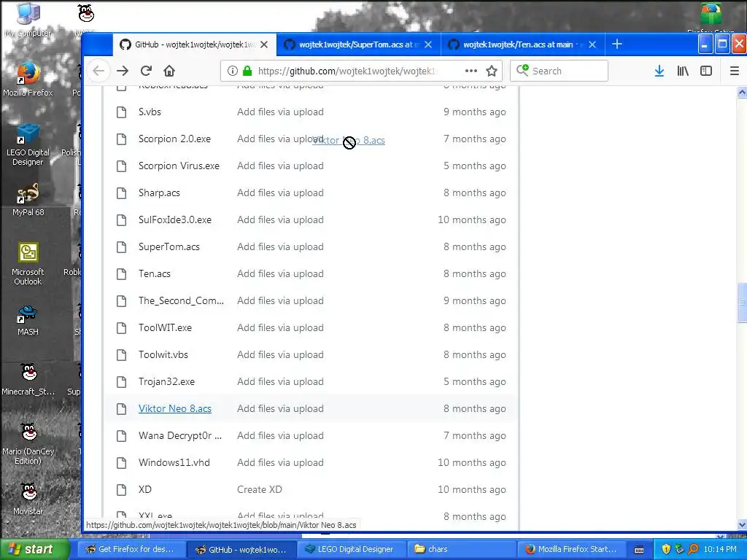747x560 pixels.
Task: Open the Create XD commit message
Action: click(x=260, y=489)
